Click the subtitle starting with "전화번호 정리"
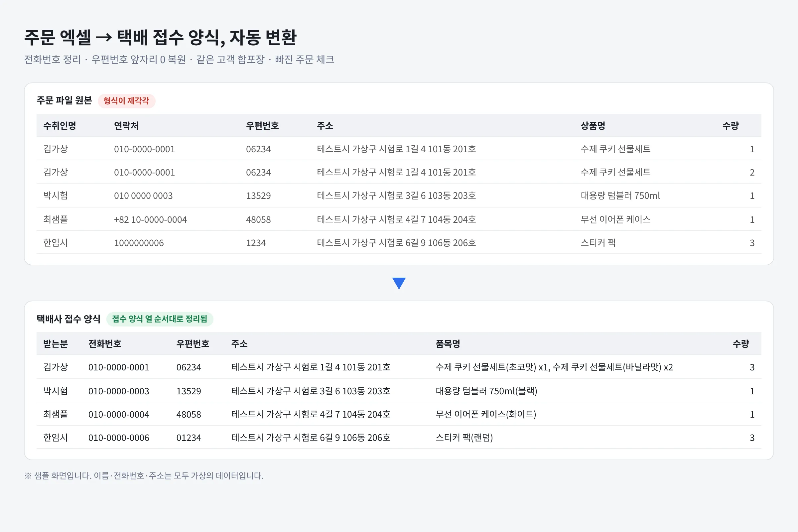Viewport: 798px width, 532px height. point(179,60)
